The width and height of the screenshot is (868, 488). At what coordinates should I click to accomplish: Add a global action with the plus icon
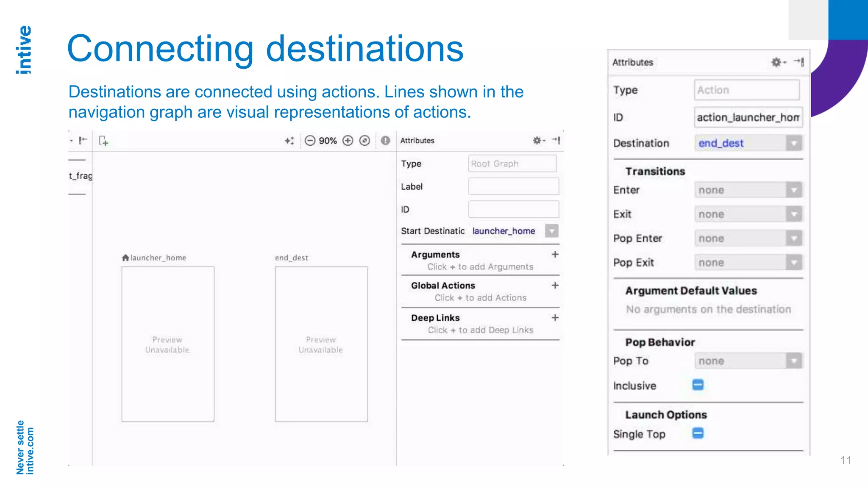point(555,286)
